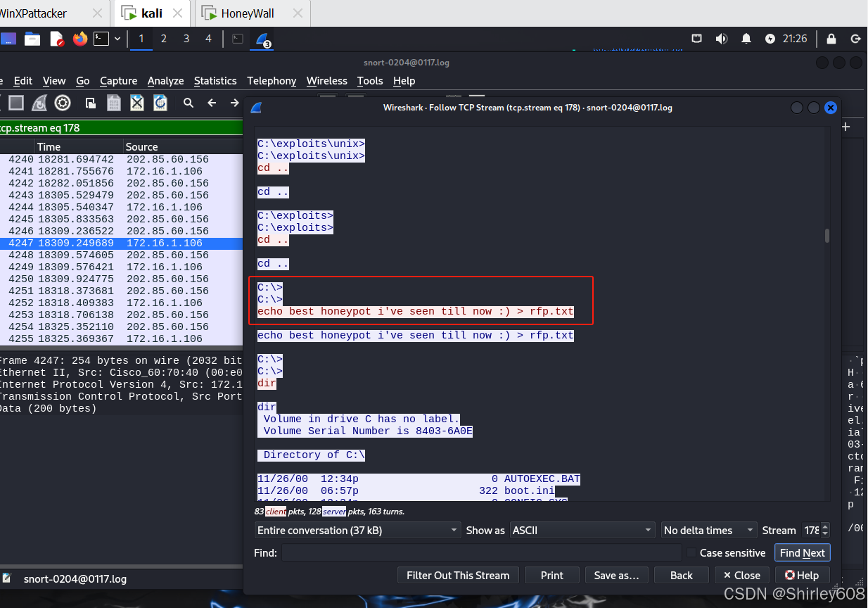Open the Wireless menu
The image size is (868, 608).
point(326,80)
